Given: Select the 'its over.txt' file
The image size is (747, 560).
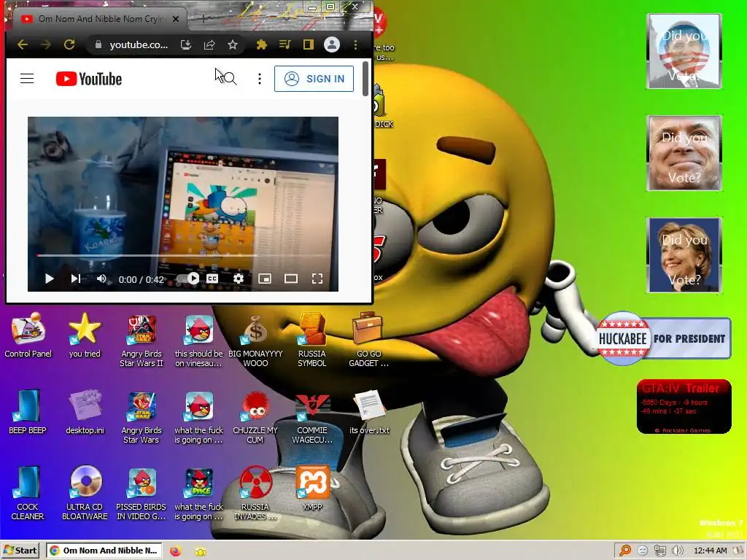Looking at the screenshot, I should tap(369, 413).
